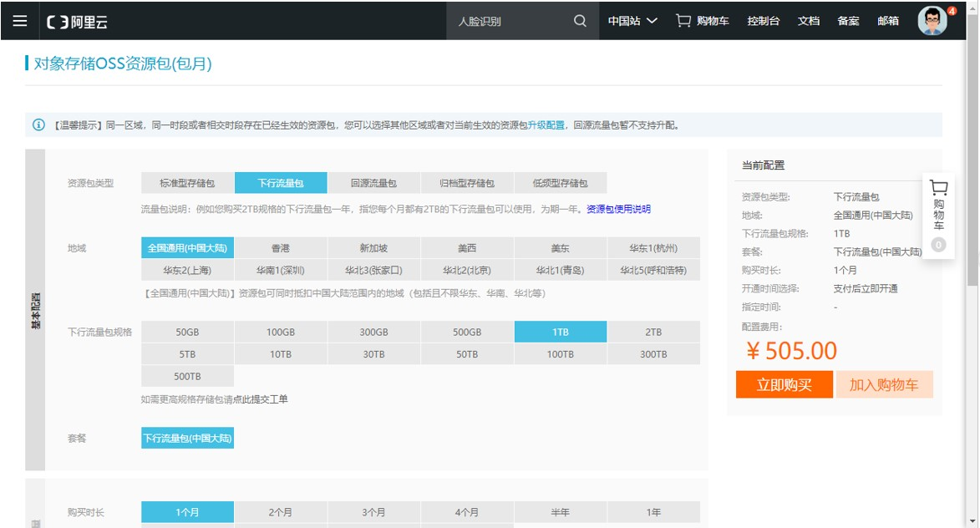Choose region 华东1(杭州)
Screen dimensions: 980x528
click(x=653, y=248)
